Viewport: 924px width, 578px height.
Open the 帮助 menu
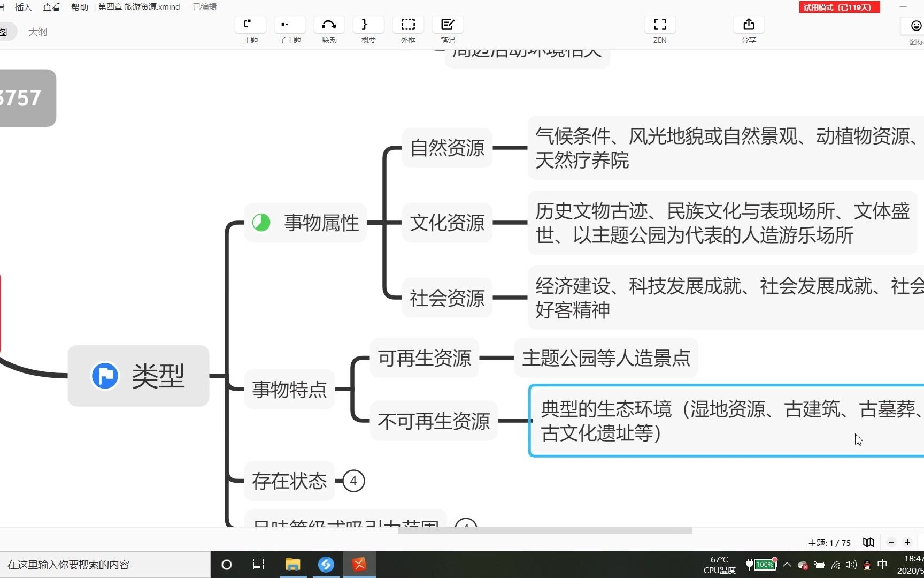[80, 7]
